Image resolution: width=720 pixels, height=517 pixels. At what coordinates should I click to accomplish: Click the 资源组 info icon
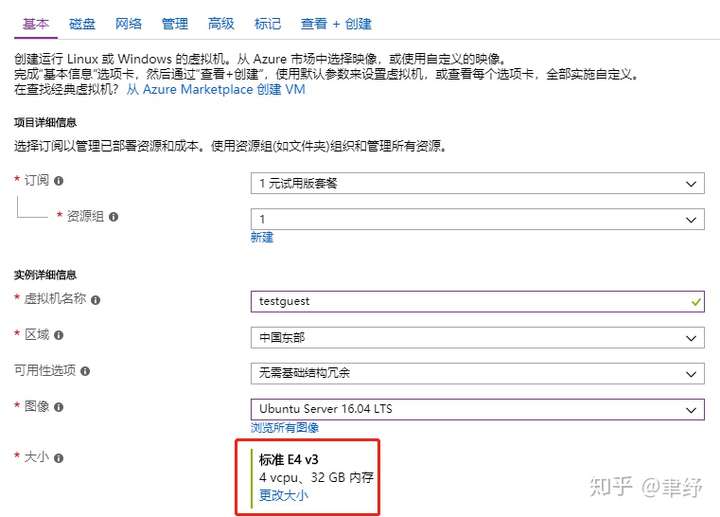pos(113,217)
